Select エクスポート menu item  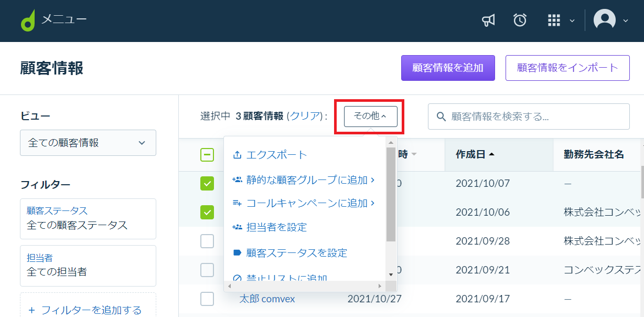pyautogui.click(x=276, y=155)
